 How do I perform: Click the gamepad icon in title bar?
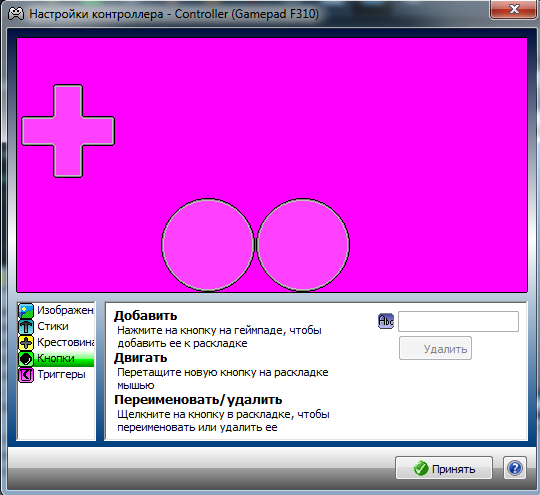coord(16,14)
